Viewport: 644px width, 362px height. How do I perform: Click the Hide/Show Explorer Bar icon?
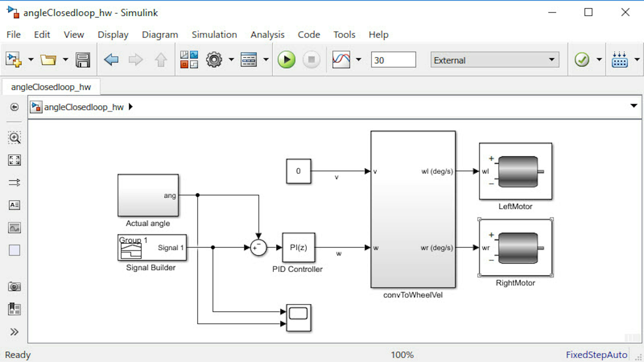[14, 107]
